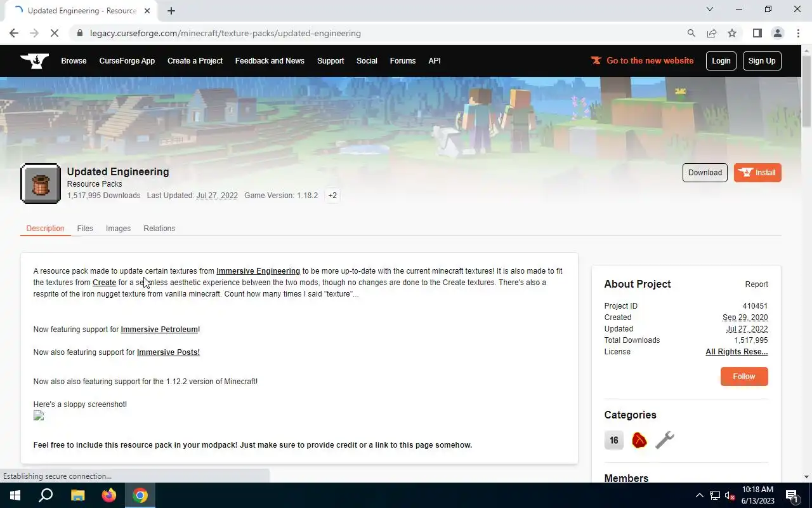Switch to the Relations tab
This screenshot has width=812, height=508.
coord(159,229)
